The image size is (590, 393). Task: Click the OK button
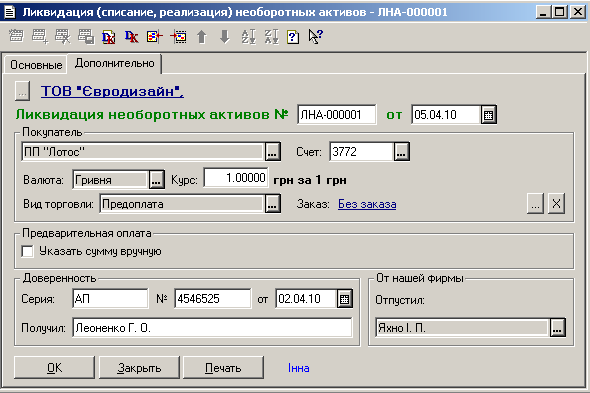point(55,368)
